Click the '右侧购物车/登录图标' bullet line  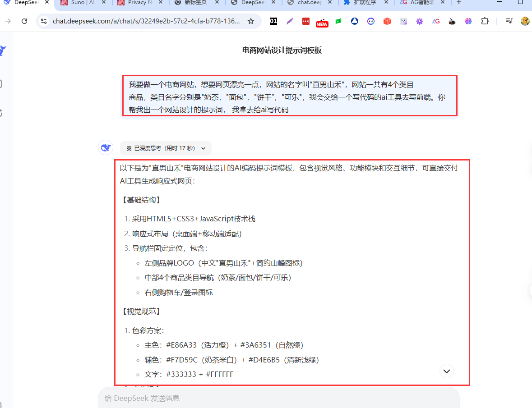(179, 293)
